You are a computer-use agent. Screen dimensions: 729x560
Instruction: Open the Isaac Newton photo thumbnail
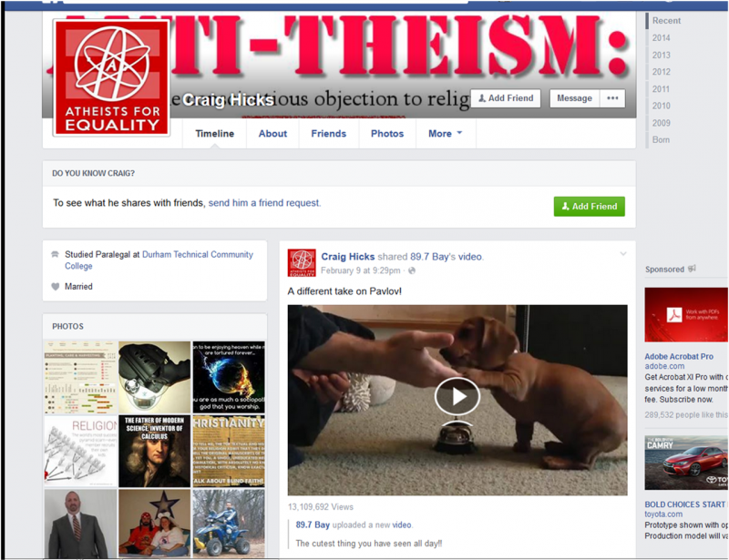tap(154, 452)
